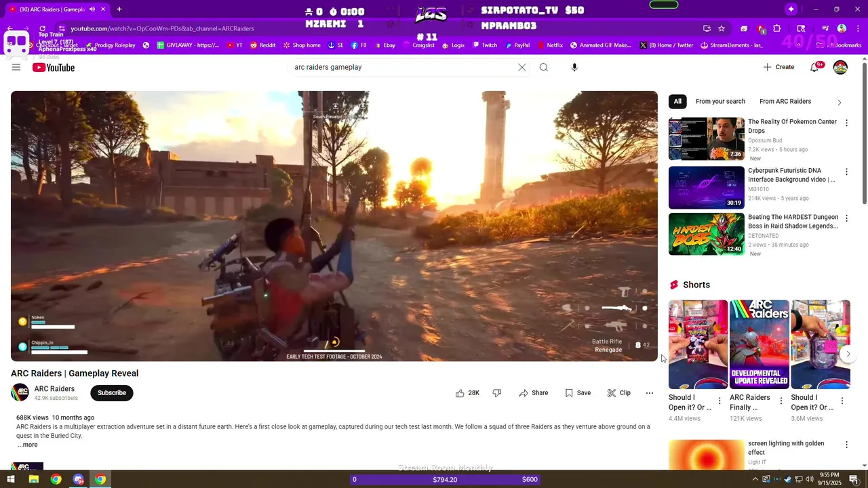868x488 pixels.
Task: Select the From ARC Raiders chip
Action: pyautogui.click(x=785, y=102)
